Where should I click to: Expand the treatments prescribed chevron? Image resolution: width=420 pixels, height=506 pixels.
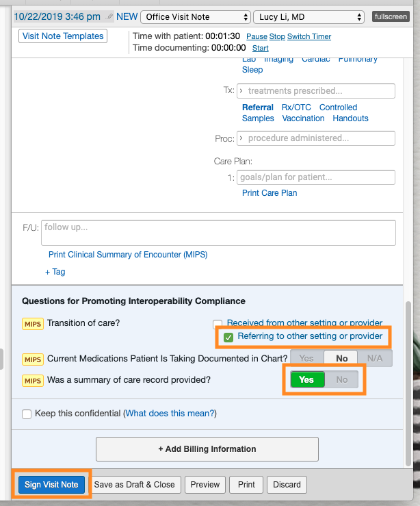(241, 90)
